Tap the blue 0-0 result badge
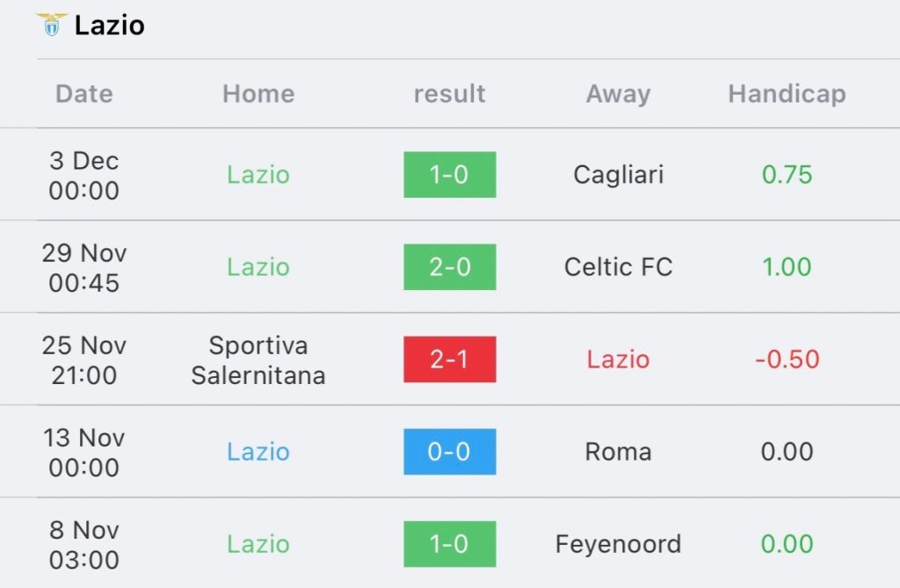 click(449, 452)
